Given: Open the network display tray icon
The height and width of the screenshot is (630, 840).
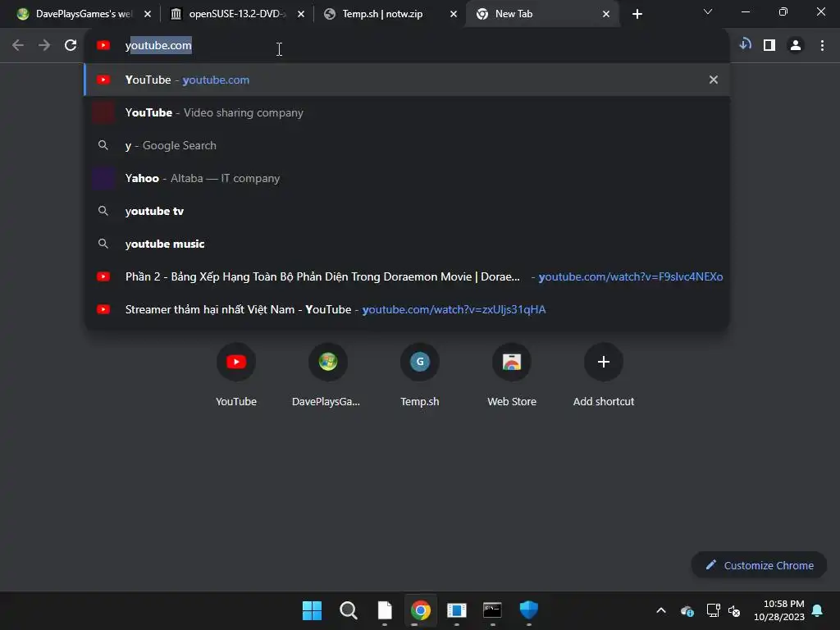Looking at the screenshot, I should (x=713, y=610).
